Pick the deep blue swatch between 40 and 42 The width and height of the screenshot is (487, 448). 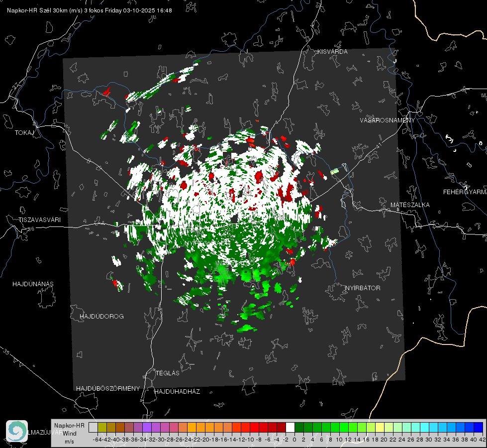[x=479, y=428]
